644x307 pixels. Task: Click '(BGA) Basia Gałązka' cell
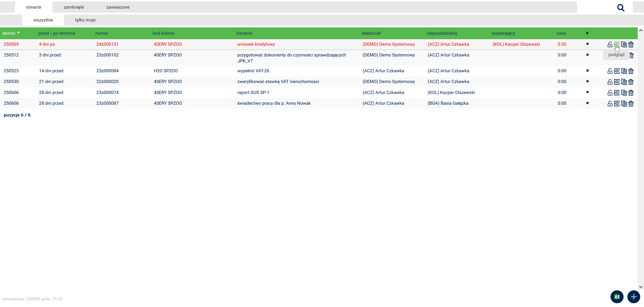448,103
